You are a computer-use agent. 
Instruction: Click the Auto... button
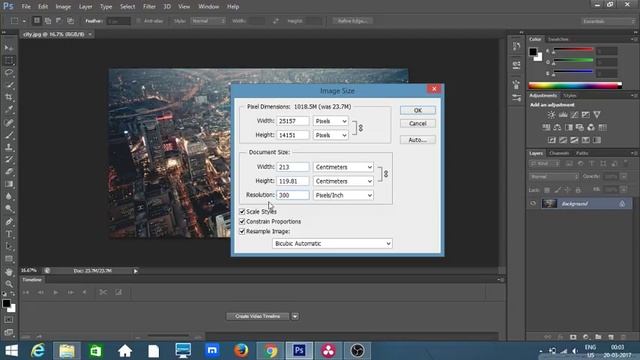point(418,140)
